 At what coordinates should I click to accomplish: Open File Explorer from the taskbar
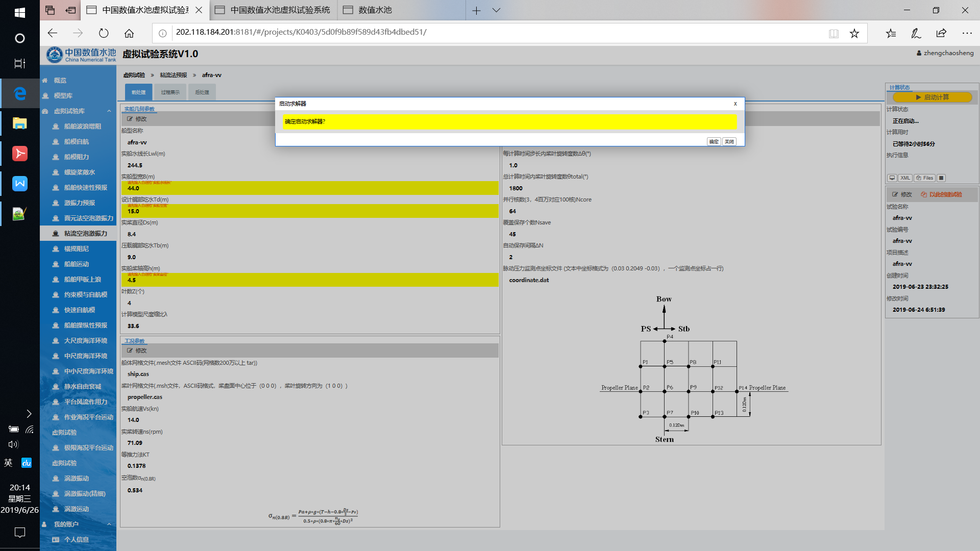[x=19, y=123]
